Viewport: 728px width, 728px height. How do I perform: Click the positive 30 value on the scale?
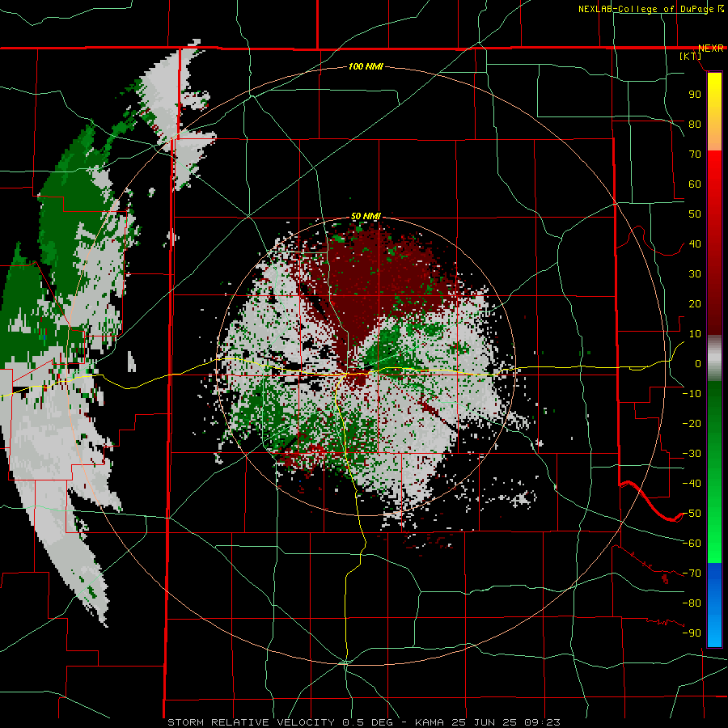coord(695,274)
